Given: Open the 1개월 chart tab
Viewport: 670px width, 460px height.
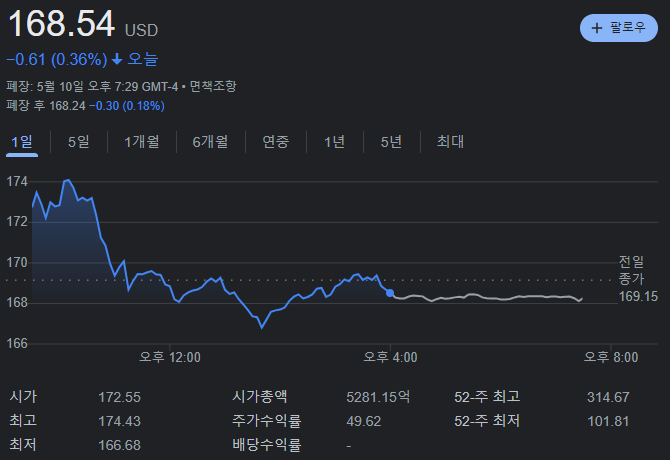Looking at the screenshot, I should click(141, 142).
